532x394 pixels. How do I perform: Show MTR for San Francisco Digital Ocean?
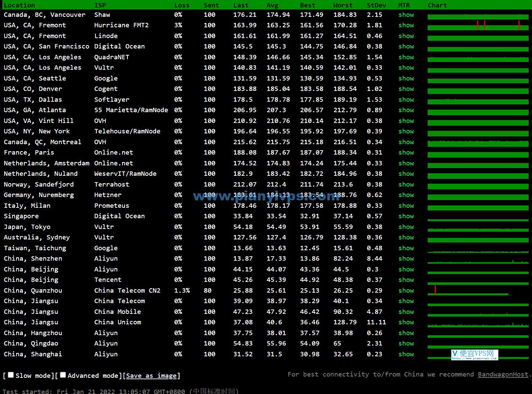pos(406,46)
